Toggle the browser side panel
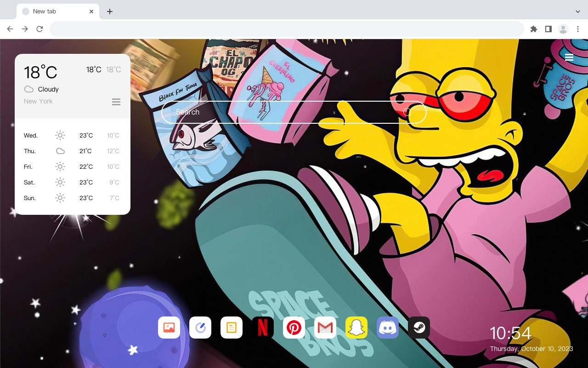 pos(548,29)
